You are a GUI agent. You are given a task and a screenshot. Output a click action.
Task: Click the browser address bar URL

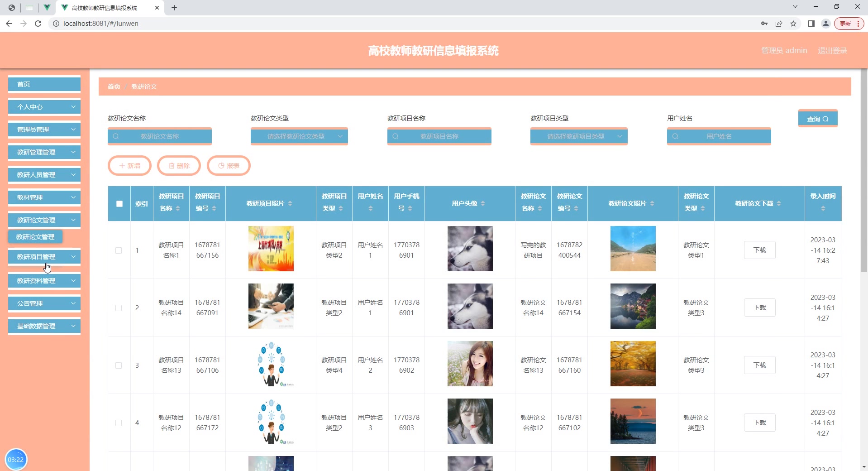pos(101,24)
